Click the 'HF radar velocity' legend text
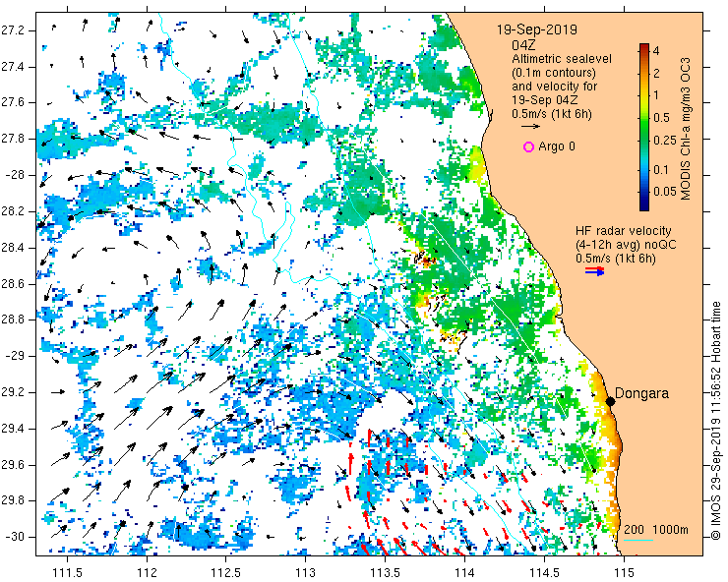Image resolution: width=728 pixels, height=582 pixels. pyautogui.click(x=624, y=231)
